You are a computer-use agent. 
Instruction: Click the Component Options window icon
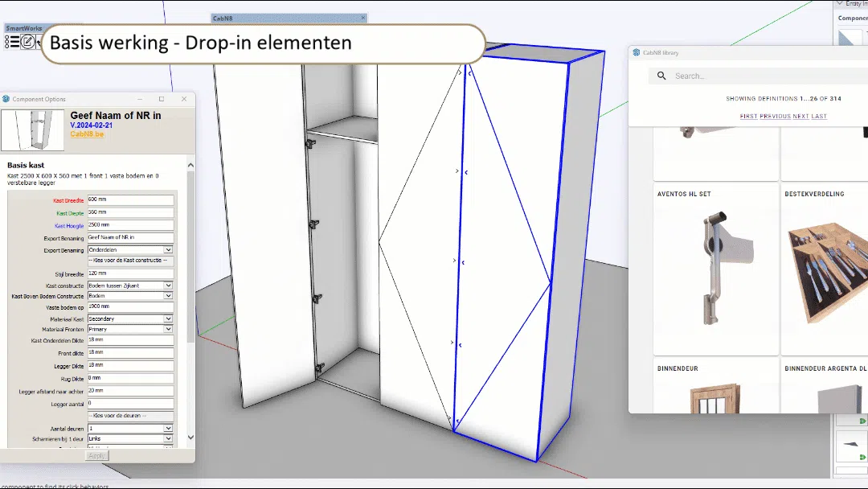point(6,99)
